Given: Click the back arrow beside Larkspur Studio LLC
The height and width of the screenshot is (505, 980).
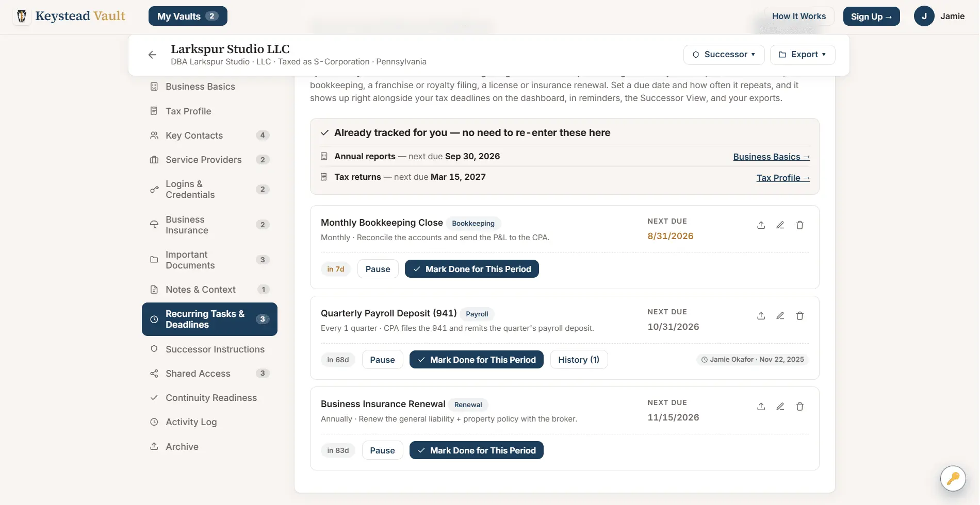Looking at the screenshot, I should 152,55.
